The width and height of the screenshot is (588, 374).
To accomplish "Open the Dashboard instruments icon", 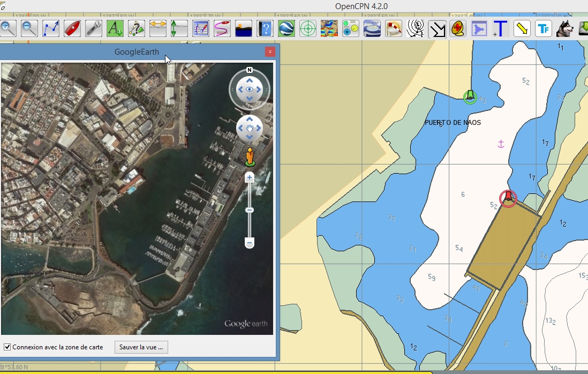I will (x=350, y=28).
